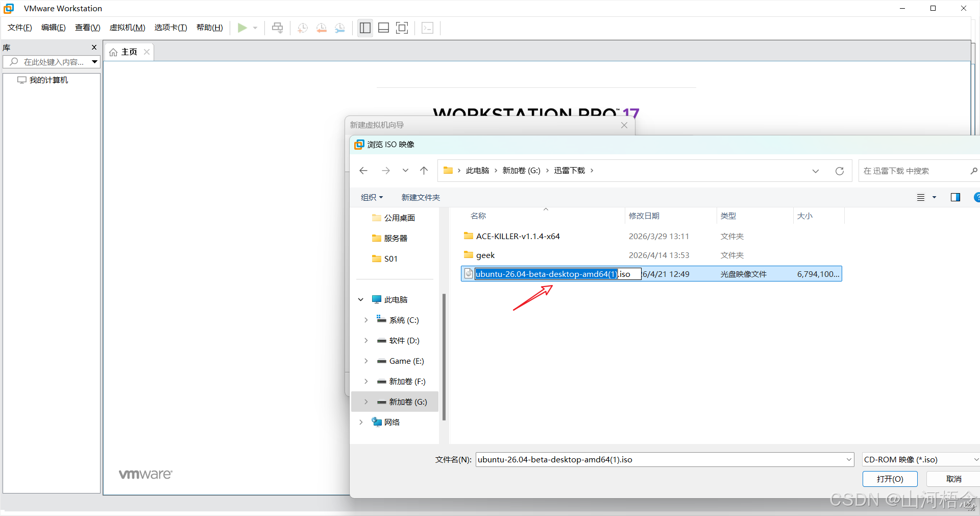This screenshot has width=980, height=516.
Task: Click the revert to snapshot toolbar icon
Action: [321, 28]
